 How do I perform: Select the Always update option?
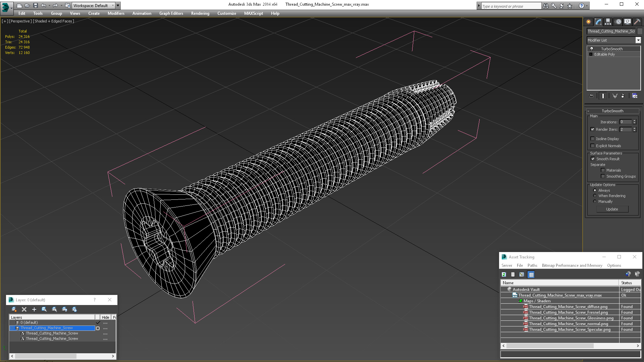pos(595,190)
